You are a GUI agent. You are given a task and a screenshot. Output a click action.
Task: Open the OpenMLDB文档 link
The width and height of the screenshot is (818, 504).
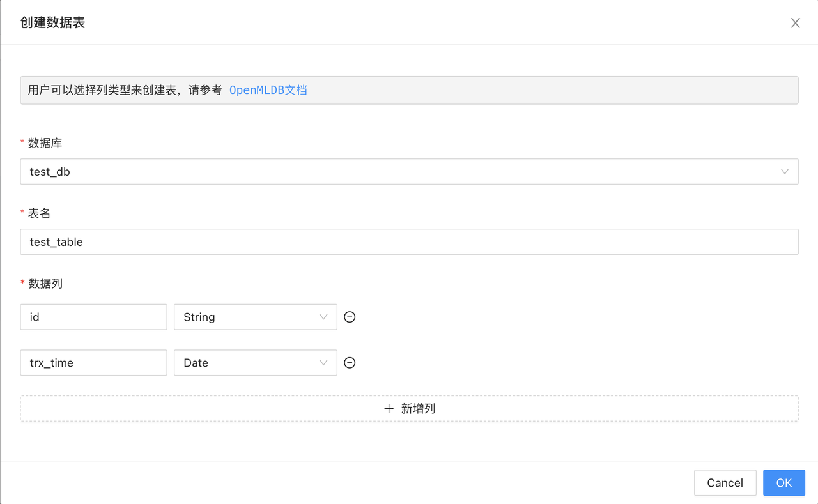[268, 89]
